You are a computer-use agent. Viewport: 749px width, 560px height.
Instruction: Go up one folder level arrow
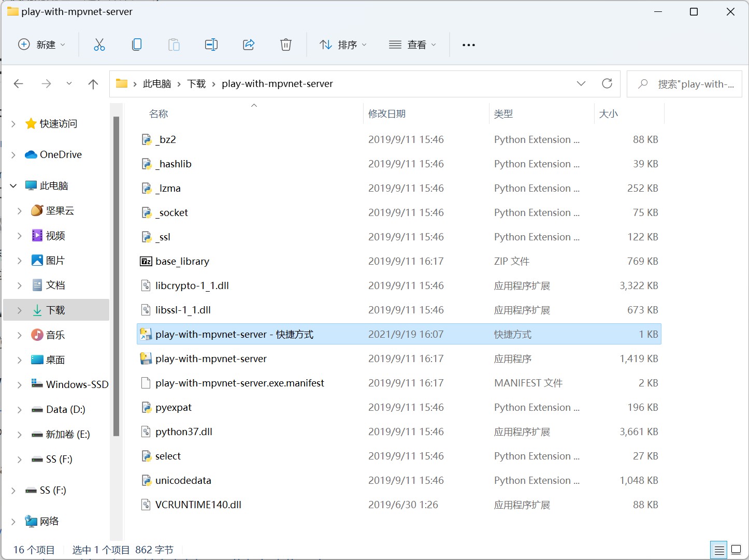point(93,84)
